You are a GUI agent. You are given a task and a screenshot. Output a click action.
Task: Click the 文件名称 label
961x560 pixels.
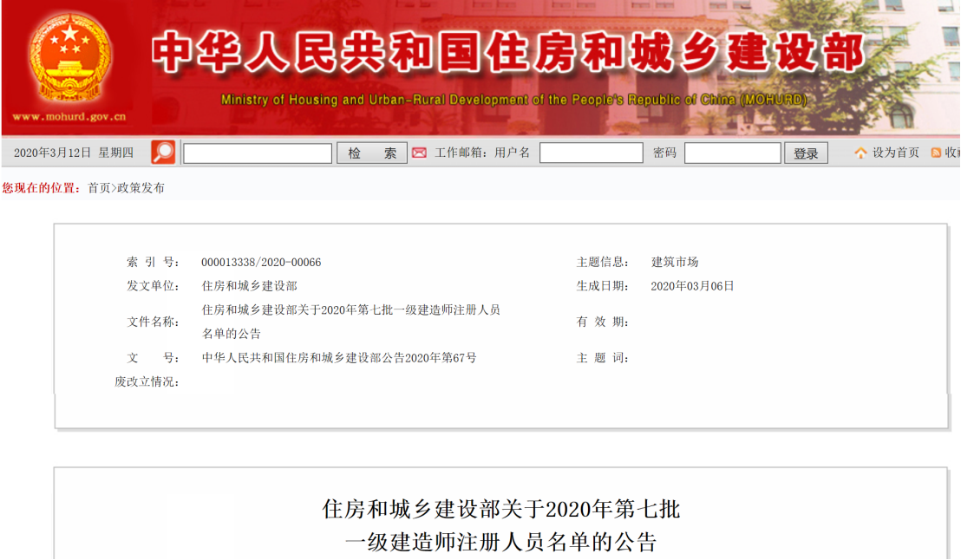(153, 322)
